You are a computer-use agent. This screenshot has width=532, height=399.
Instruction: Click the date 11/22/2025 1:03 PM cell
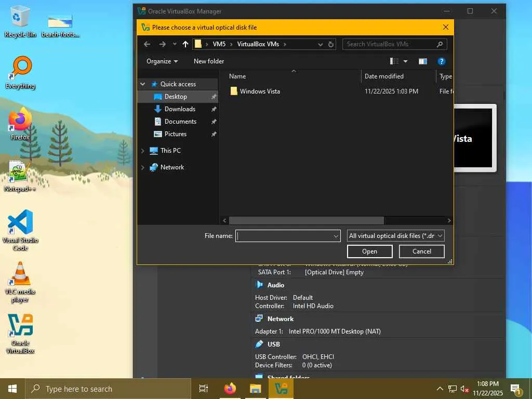coord(391,91)
